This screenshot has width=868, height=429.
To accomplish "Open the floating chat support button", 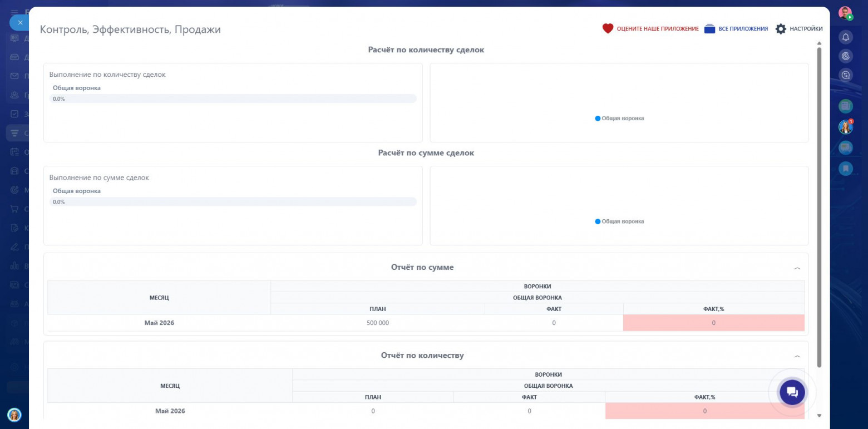I will [x=792, y=392].
